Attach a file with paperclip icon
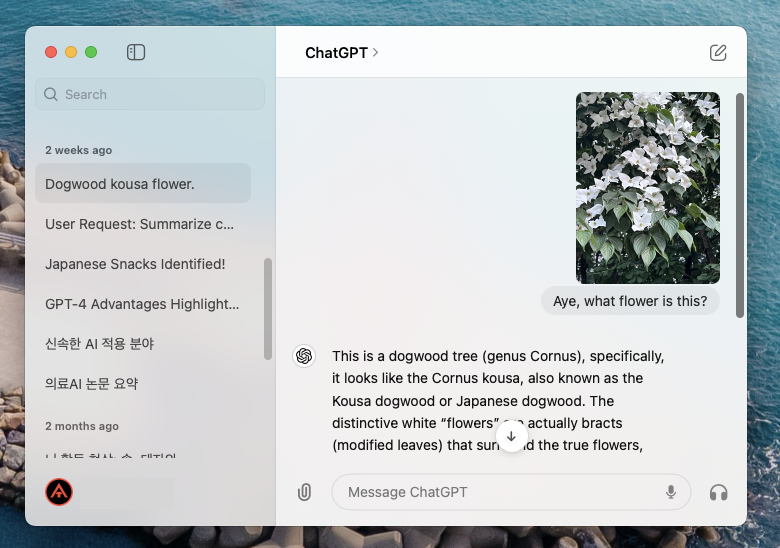This screenshot has height=548, width=780. (304, 492)
